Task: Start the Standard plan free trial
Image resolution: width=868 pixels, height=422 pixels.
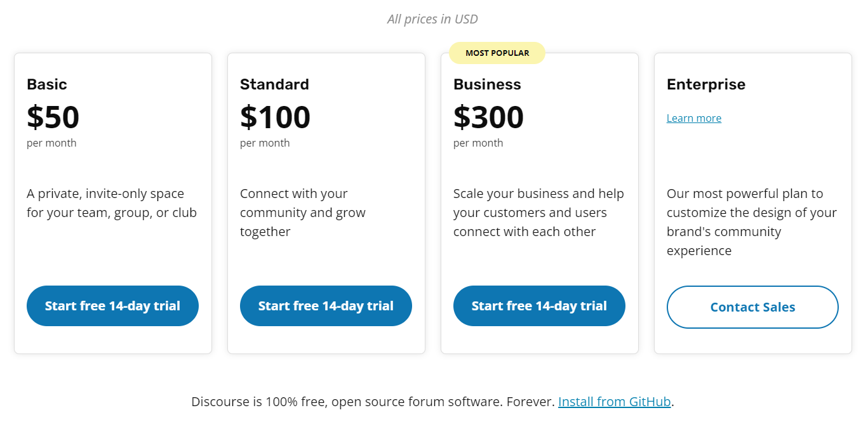Action: (x=326, y=306)
